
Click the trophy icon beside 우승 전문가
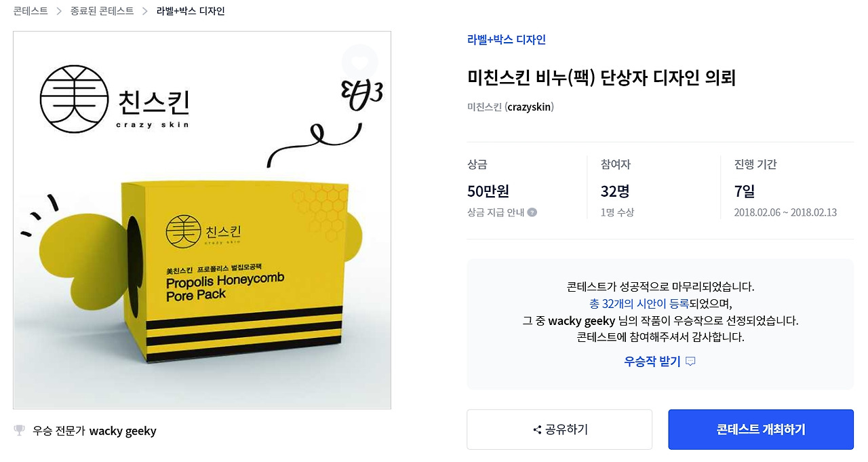click(19, 430)
